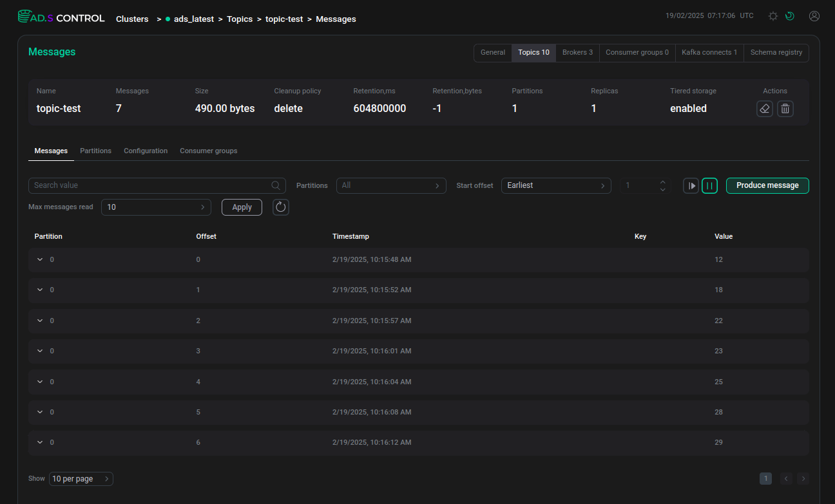Viewport: 835px width, 504px height.
Task: Click the ads_latest breadcrumb link
Action: tap(194, 19)
